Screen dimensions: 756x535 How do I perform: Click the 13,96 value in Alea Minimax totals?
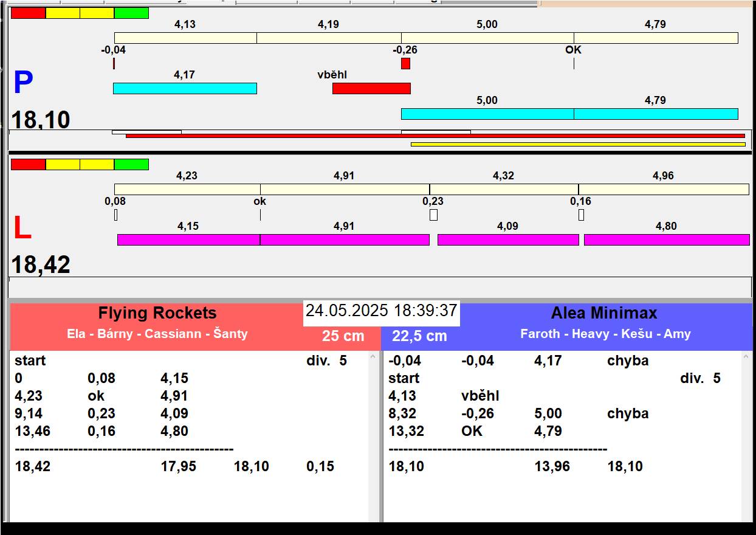[552, 466]
